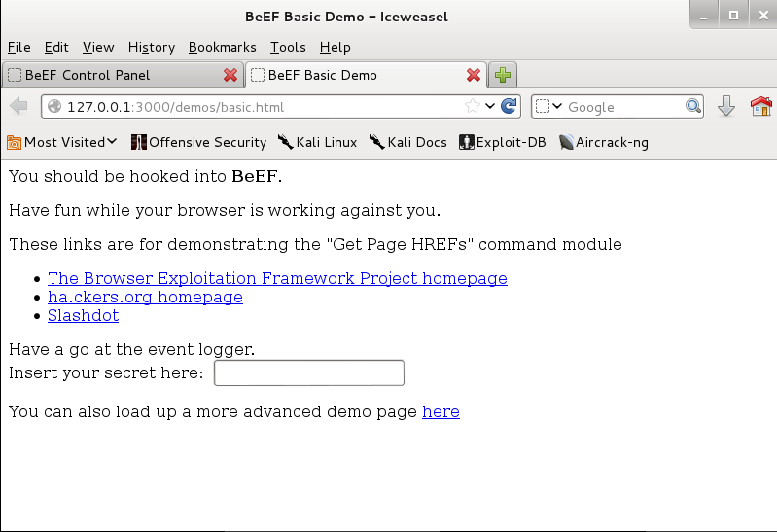The height and width of the screenshot is (532, 777).
Task: Bookmark this page with the star icon
Action: pyautogui.click(x=473, y=106)
